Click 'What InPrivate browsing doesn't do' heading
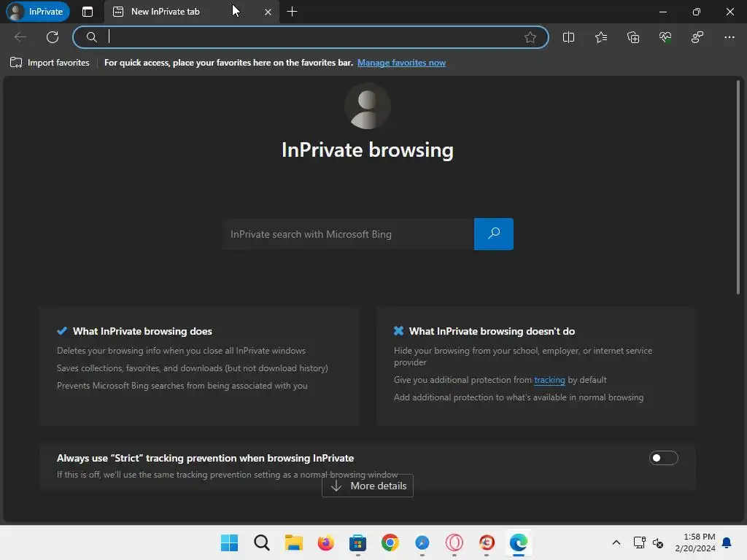Image resolution: width=747 pixels, height=560 pixels. (492, 331)
